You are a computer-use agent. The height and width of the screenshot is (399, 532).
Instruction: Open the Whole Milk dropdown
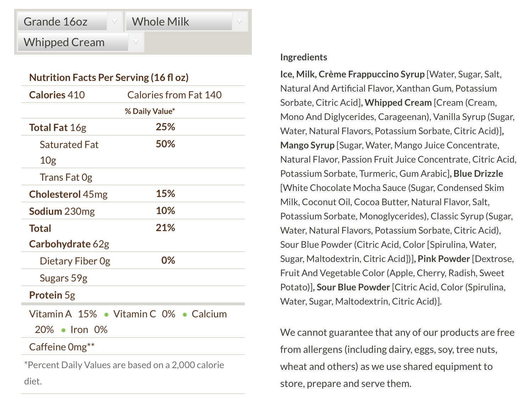pos(187,22)
